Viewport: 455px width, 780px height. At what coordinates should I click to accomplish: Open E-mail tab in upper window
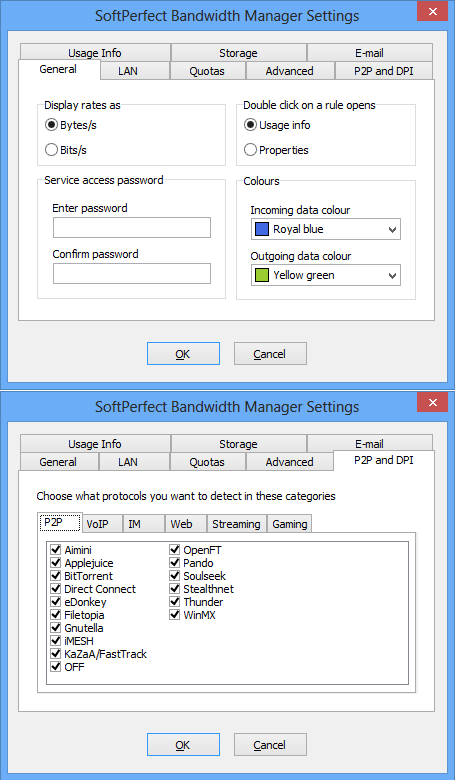pyautogui.click(x=369, y=53)
